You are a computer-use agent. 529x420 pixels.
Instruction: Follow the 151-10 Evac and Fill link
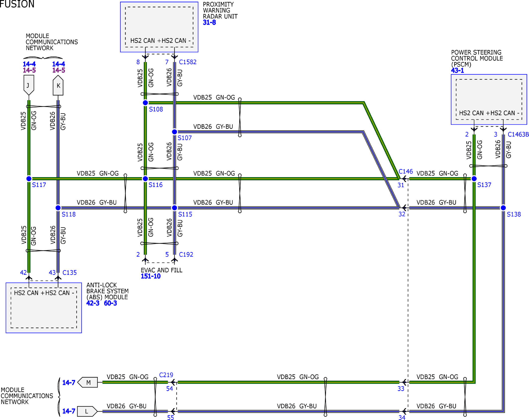point(151,276)
